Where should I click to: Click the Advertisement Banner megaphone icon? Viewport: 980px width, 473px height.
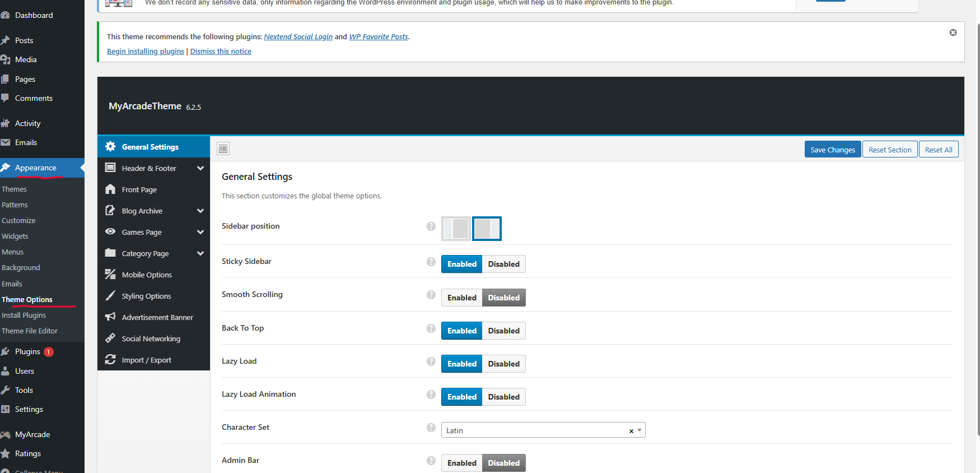click(x=110, y=317)
